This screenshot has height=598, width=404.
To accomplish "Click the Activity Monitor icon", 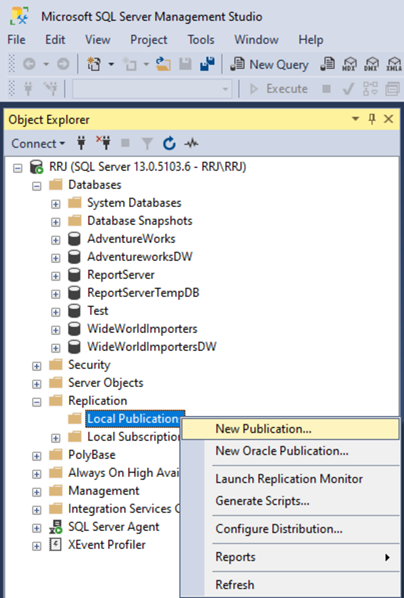I will [192, 143].
